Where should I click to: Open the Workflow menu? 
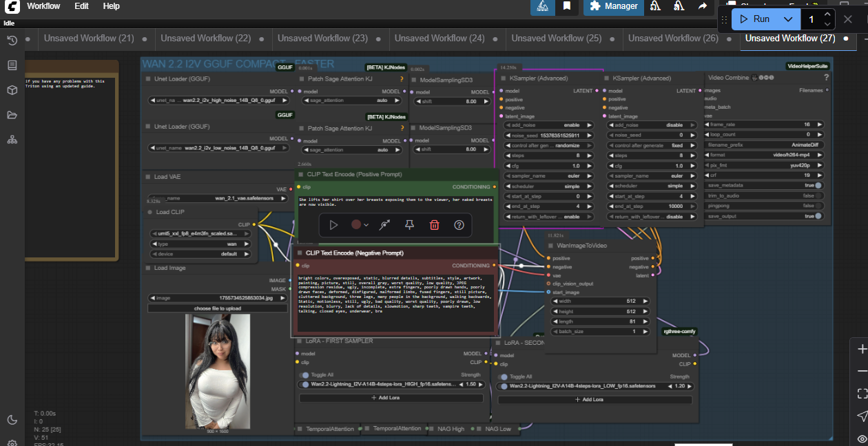click(x=43, y=6)
